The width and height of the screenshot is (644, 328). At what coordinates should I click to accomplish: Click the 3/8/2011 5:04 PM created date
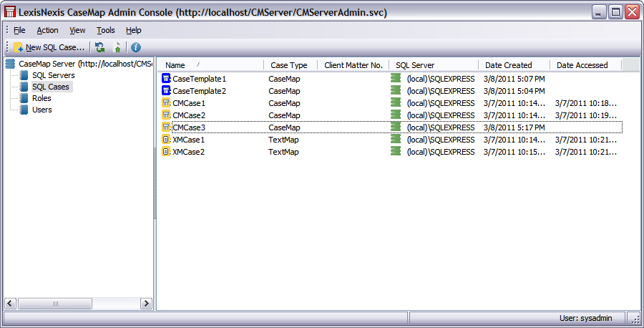(514, 91)
